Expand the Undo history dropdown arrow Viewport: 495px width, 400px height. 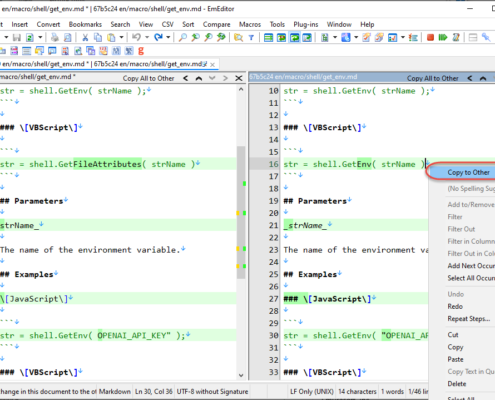[x=146, y=37]
